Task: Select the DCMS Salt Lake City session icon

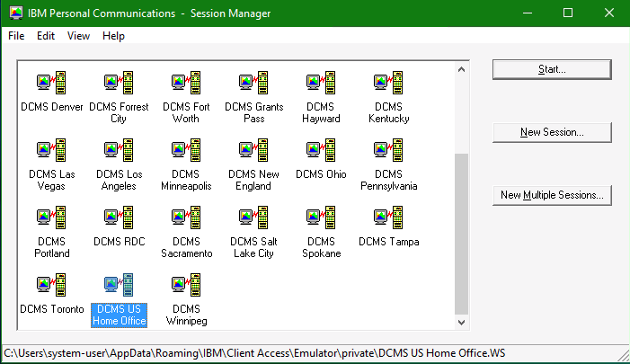Action: coord(254,218)
